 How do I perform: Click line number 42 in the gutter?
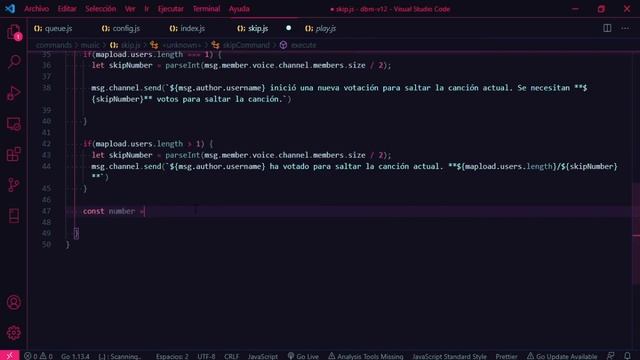tap(47, 144)
